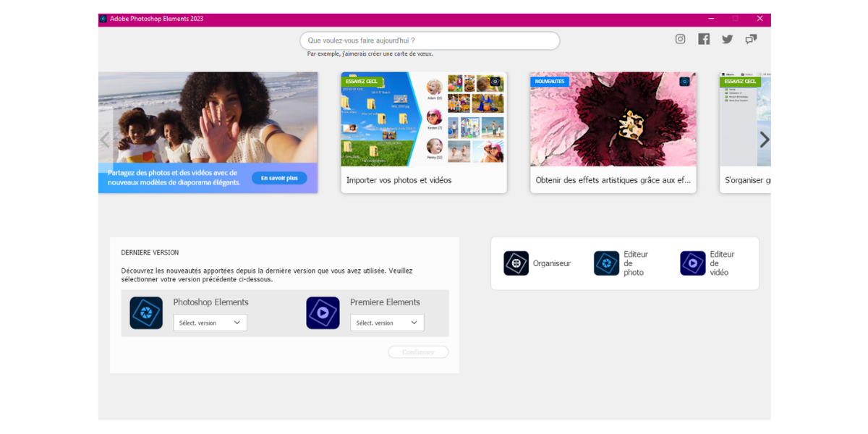Launch the Editeur de photo application

622,263
